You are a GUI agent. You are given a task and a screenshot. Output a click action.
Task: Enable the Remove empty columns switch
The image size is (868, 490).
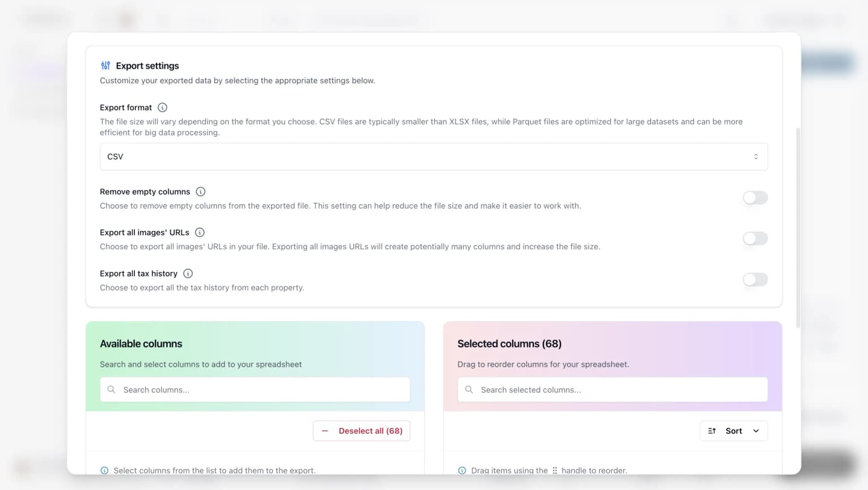tap(756, 198)
